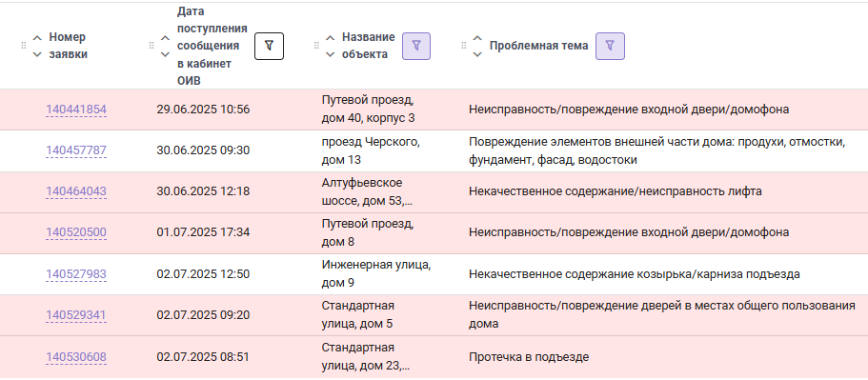Open request number 140527983
The height and width of the screenshot is (380, 868).
76,274
